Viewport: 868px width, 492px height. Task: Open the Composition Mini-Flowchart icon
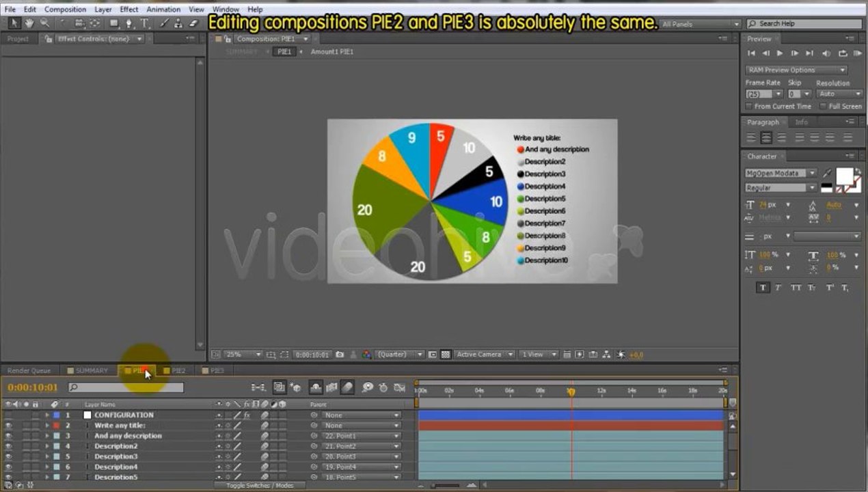point(258,387)
